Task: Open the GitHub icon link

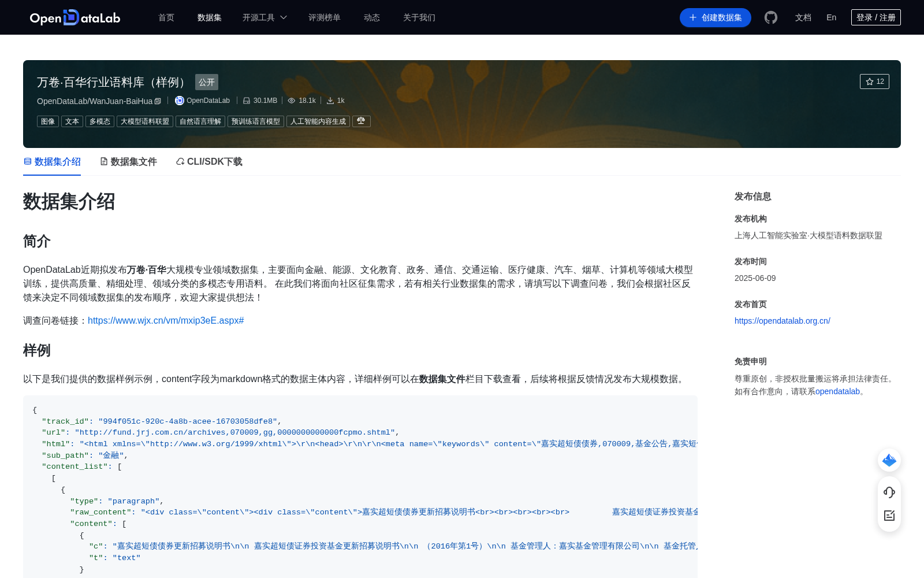Action: pyautogui.click(x=771, y=17)
